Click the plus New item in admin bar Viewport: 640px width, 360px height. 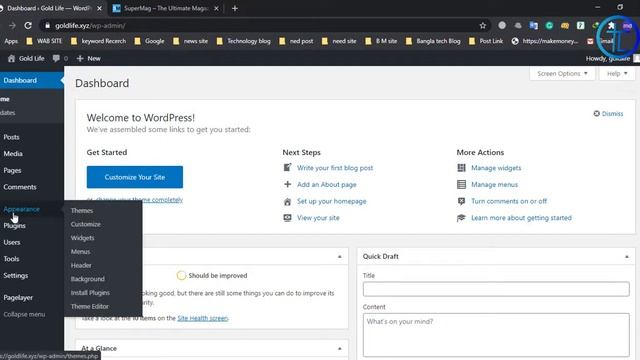89,58
